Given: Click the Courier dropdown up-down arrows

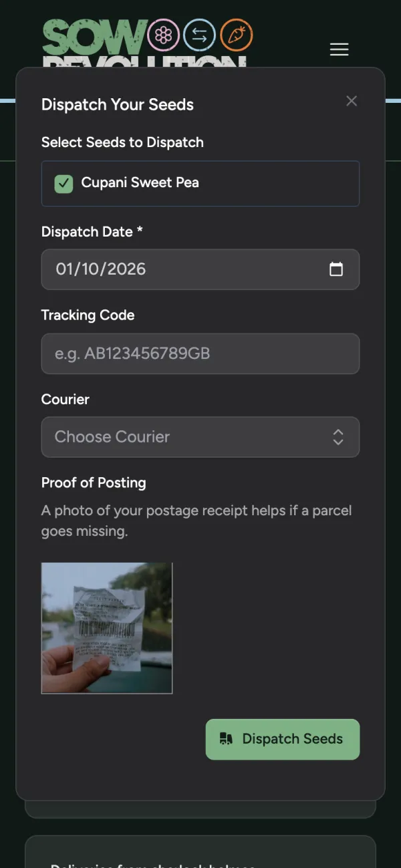Looking at the screenshot, I should pos(338,437).
